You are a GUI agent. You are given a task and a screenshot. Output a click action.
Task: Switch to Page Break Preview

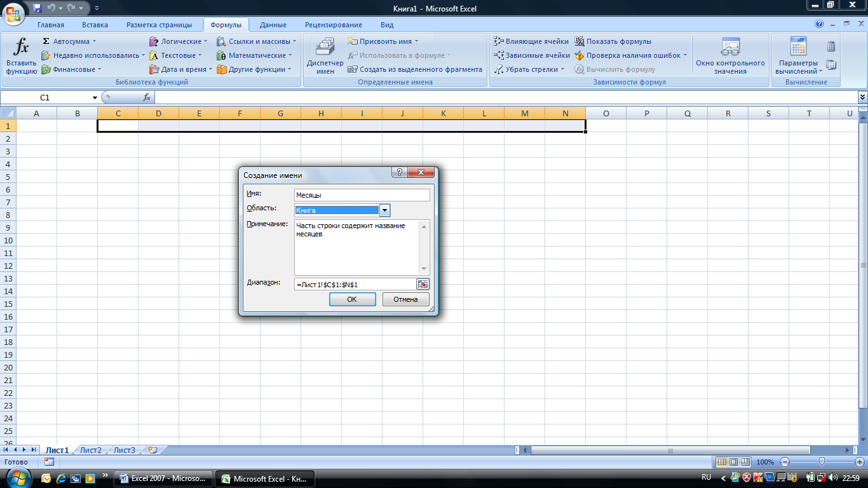tap(745, 462)
